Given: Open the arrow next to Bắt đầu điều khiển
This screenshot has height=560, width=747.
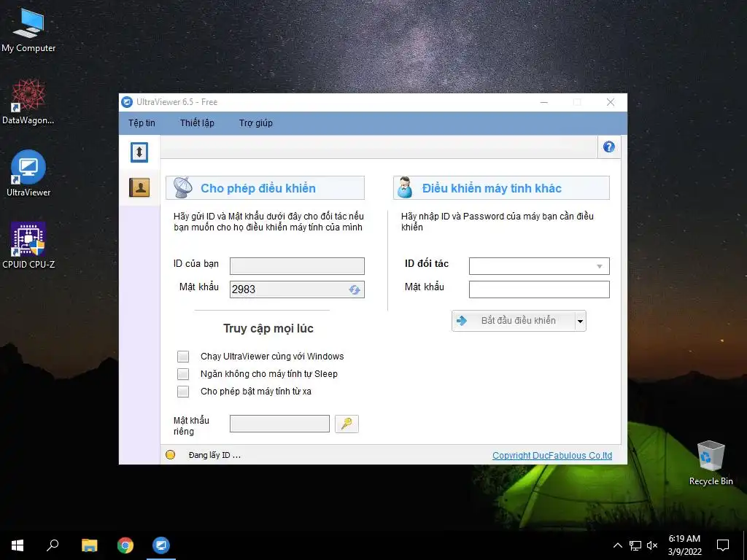Looking at the screenshot, I should point(580,321).
